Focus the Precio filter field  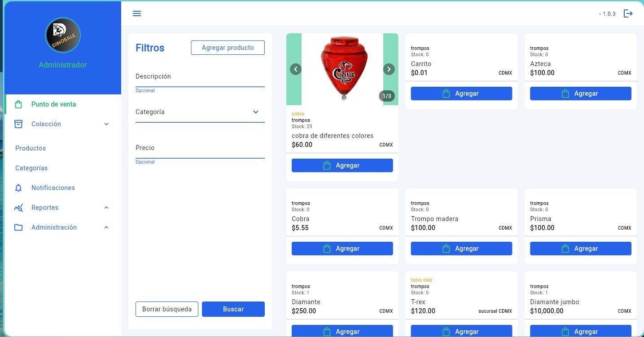200,148
